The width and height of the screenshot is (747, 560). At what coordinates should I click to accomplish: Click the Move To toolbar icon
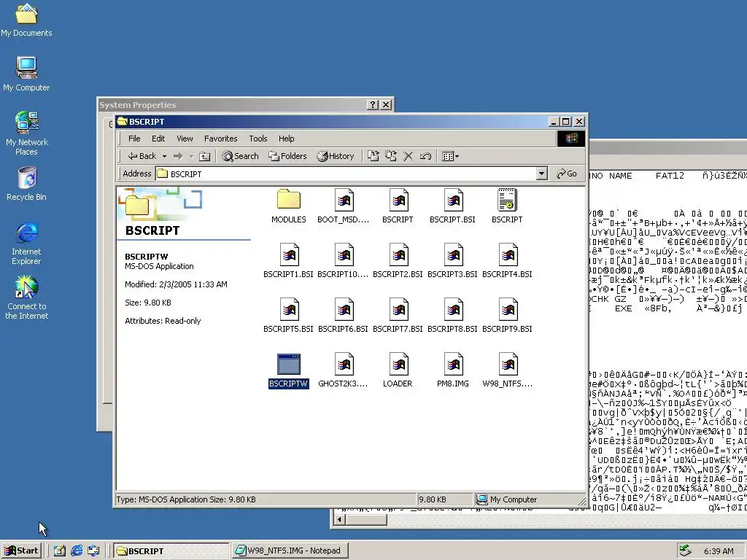click(x=373, y=156)
